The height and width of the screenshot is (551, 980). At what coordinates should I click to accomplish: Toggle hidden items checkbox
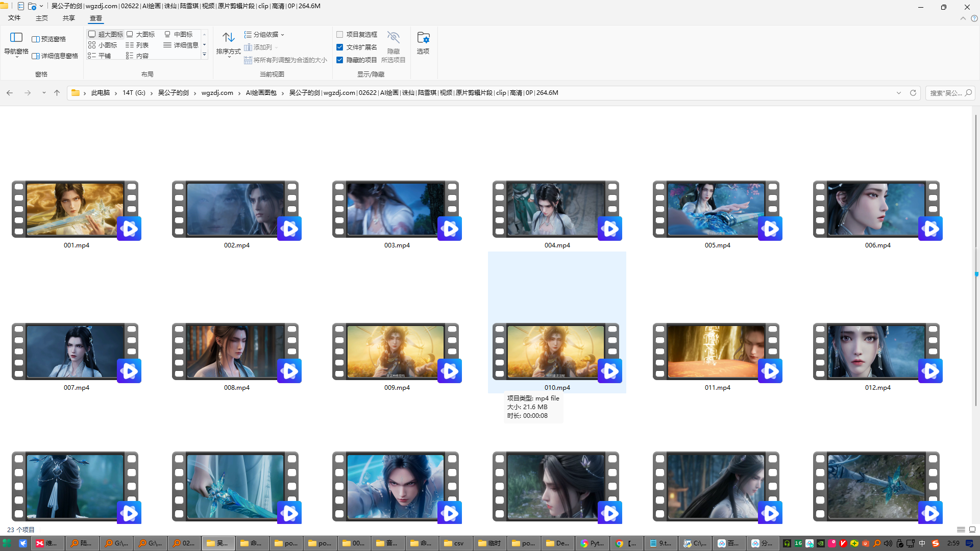(339, 60)
